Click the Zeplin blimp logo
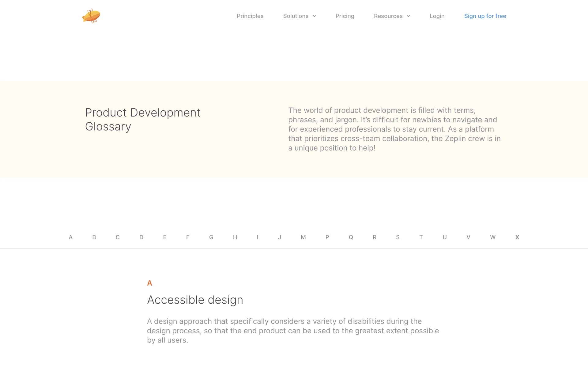This screenshot has height=368, width=588. pos(91,16)
